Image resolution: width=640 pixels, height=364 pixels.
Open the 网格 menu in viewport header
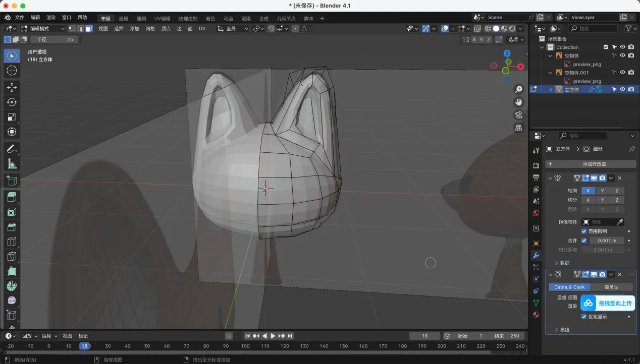click(150, 29)
